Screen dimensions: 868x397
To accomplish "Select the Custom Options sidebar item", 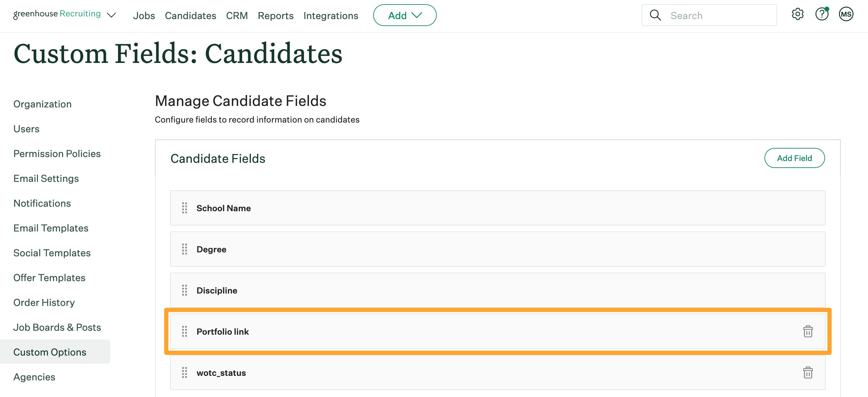I will click(x=50, y=352).
